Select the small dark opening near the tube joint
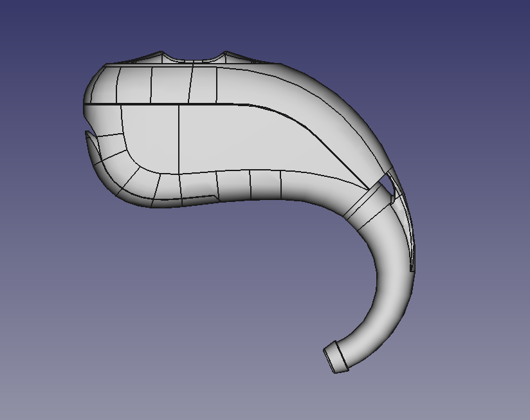 click(x=387, y=182)
